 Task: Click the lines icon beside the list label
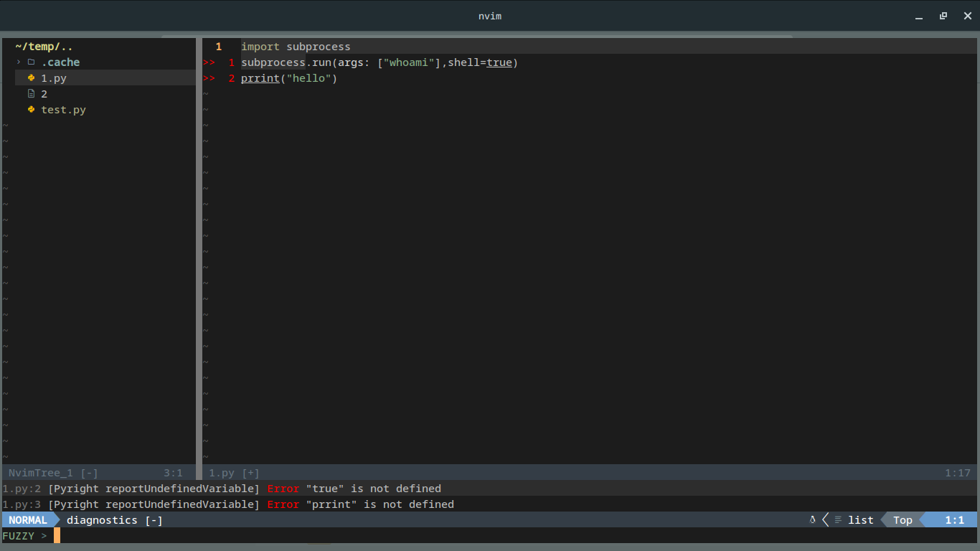click(x=838, y=520)
